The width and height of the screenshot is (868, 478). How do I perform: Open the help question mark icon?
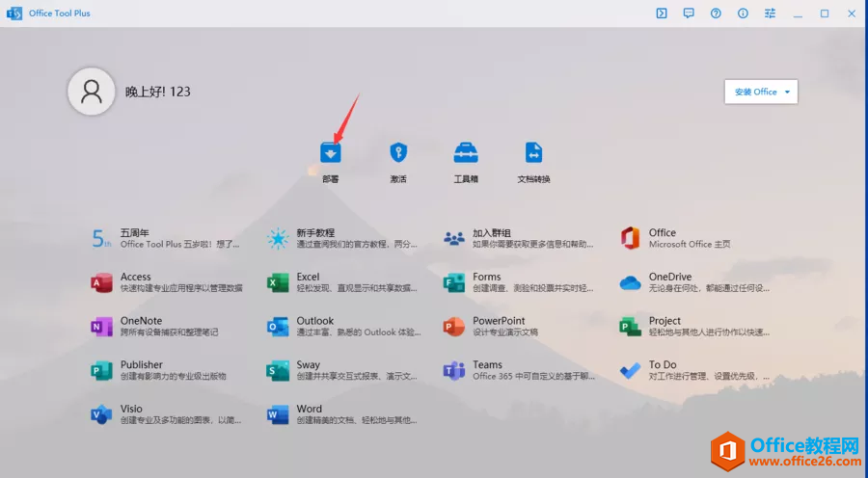pos(716,13)
